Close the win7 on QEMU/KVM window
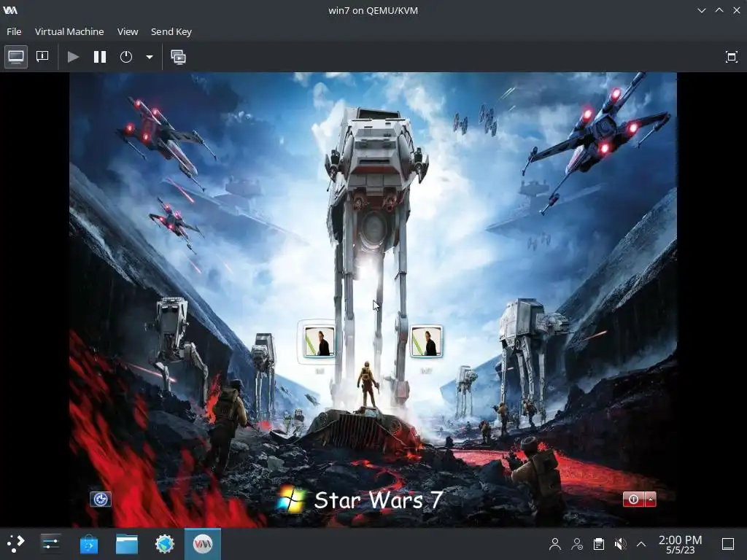 (x=737, y=10)
